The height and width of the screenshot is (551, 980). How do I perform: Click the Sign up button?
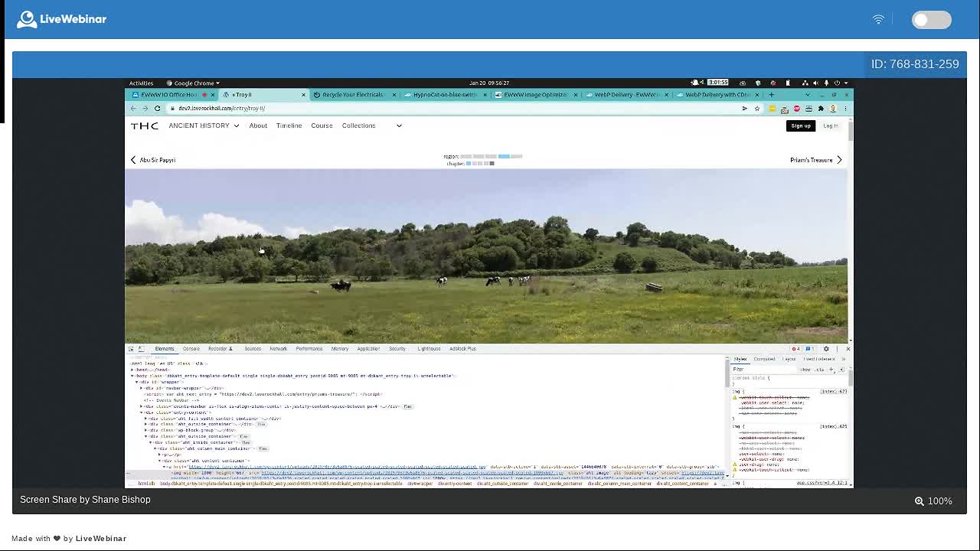(x=801, y=126)
